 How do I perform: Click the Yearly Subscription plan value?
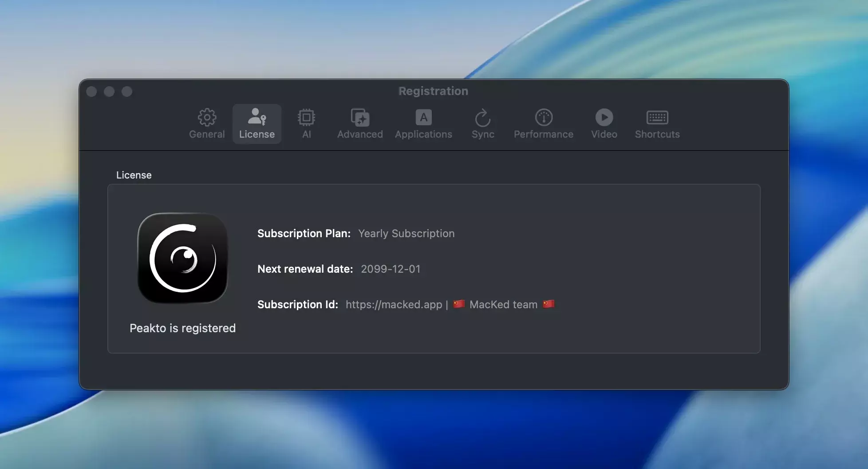coord(406,234)
